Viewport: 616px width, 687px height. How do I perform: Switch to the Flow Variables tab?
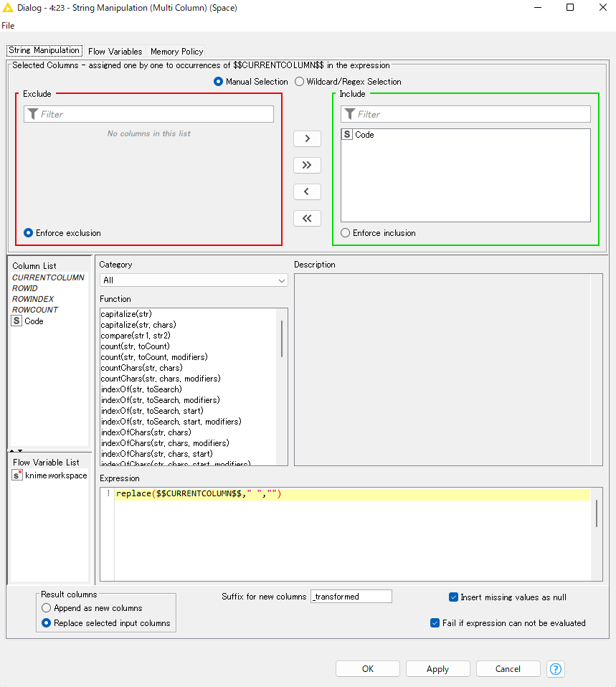[115, 51]
